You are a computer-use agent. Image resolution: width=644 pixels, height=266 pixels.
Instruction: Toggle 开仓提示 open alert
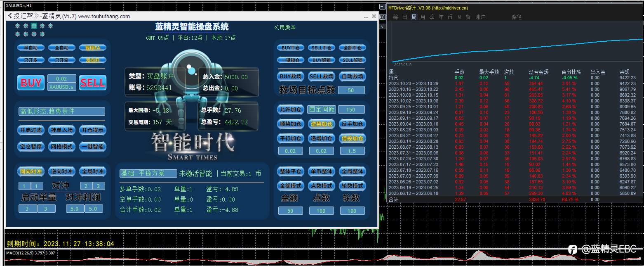point(93,130)
